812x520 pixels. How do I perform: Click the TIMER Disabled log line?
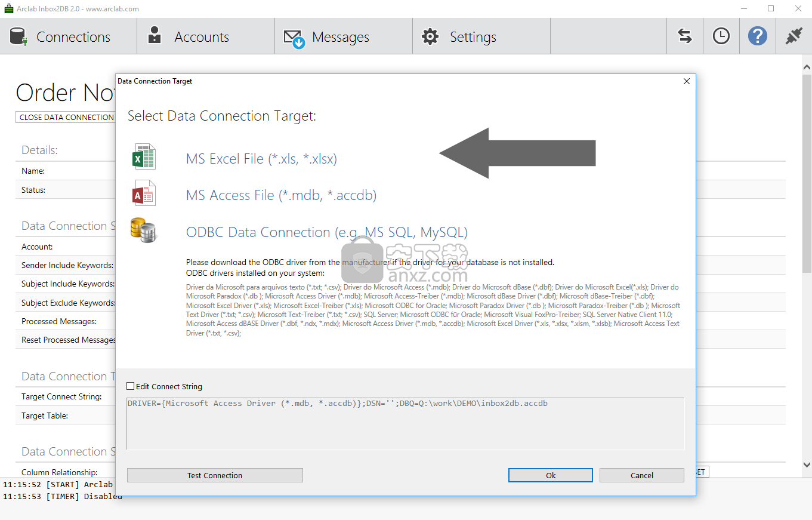click(x=63, y=496)
